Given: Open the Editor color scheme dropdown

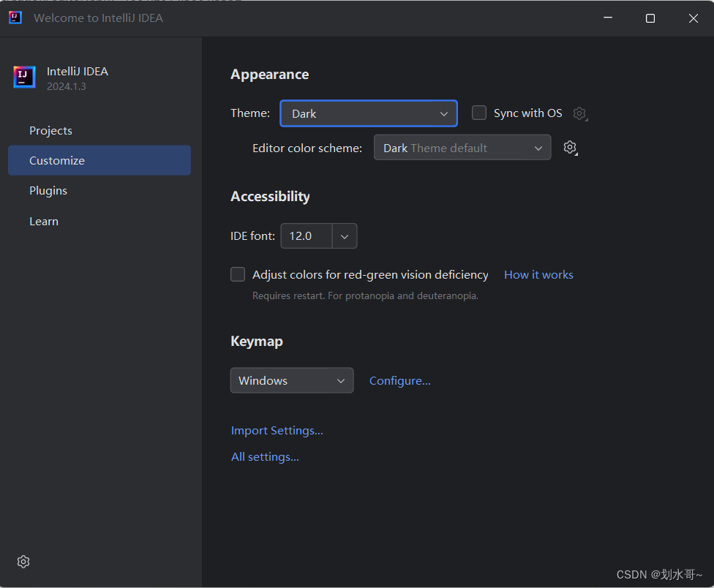Looking at the screenshot, I should (x=462, y=148).
